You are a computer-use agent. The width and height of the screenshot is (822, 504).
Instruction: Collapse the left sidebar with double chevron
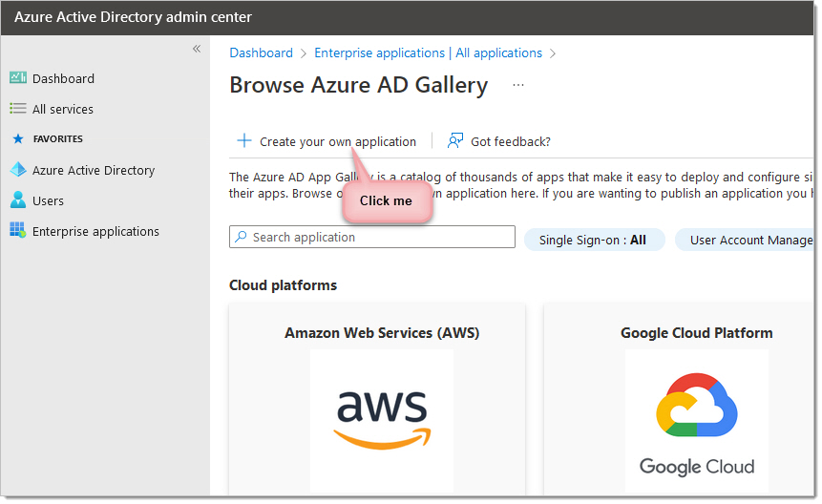pos(197,49)
